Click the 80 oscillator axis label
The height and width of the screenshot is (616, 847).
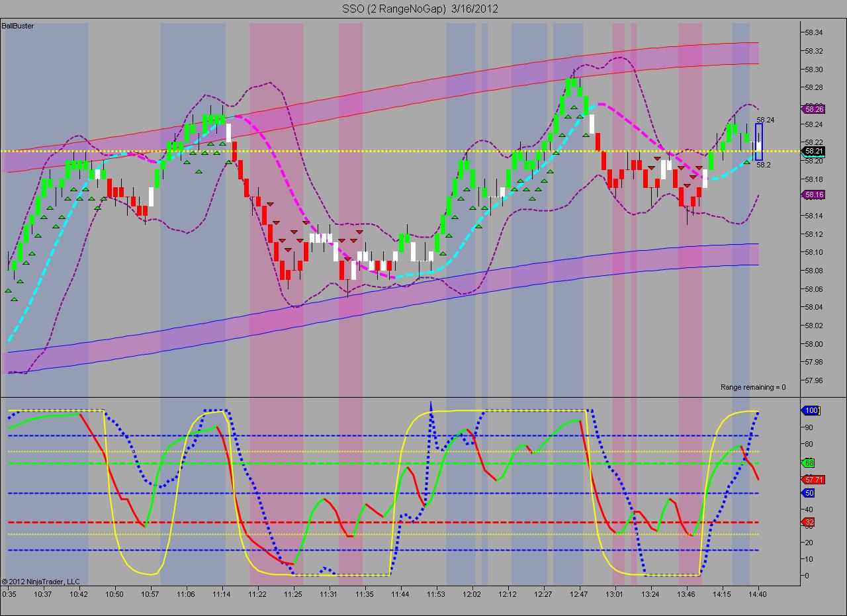(809, 444)
